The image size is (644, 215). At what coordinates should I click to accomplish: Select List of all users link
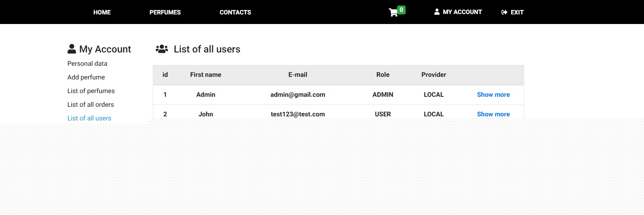pyautogui.click(x=89, y=118)
